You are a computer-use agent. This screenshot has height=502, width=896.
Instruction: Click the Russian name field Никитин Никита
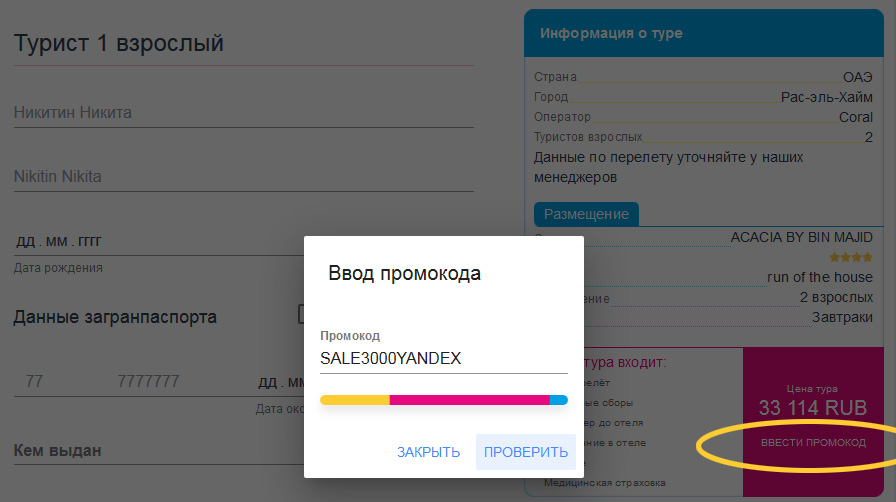point(244,113)
